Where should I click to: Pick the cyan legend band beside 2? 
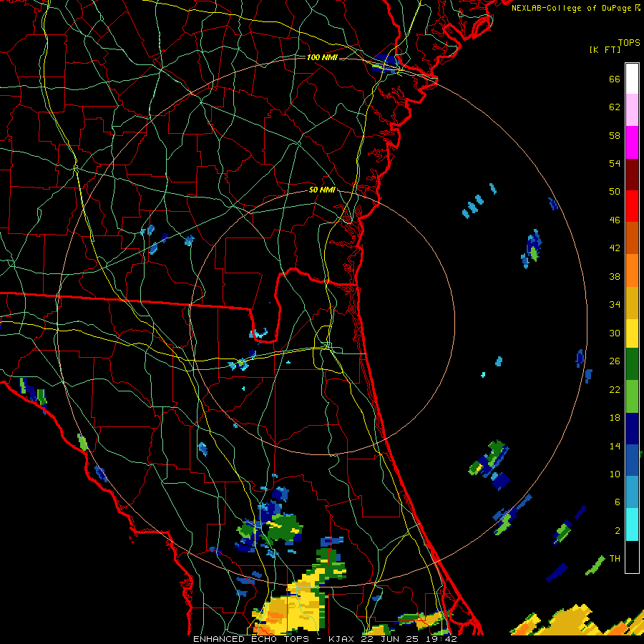[632, 525]
